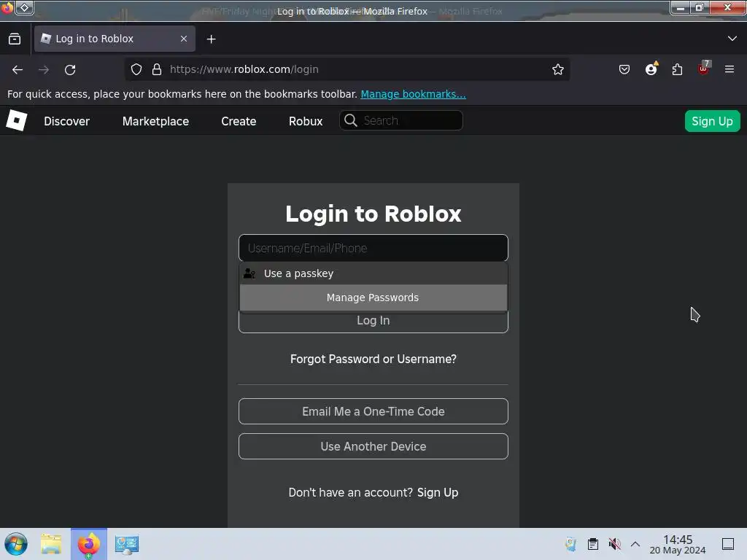Open the file manager folder taskbar icon

[x=52, y=544]
